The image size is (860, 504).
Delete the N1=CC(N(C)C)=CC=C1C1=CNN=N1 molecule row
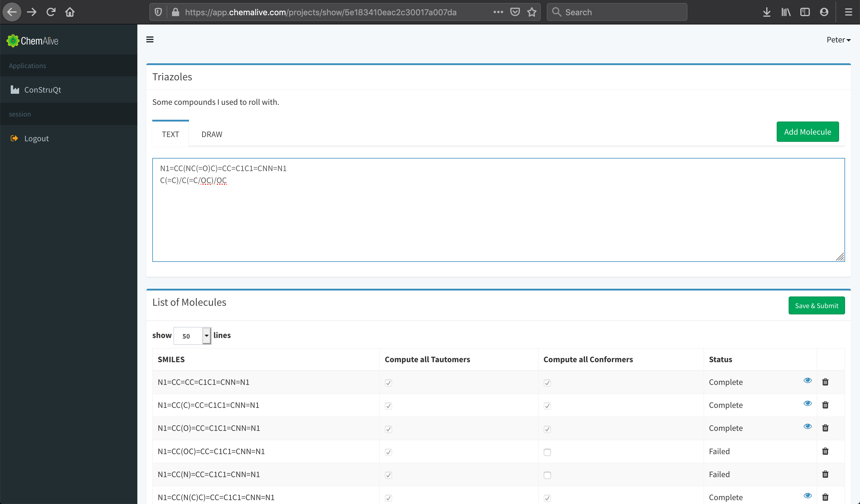[x=825, y=497]
